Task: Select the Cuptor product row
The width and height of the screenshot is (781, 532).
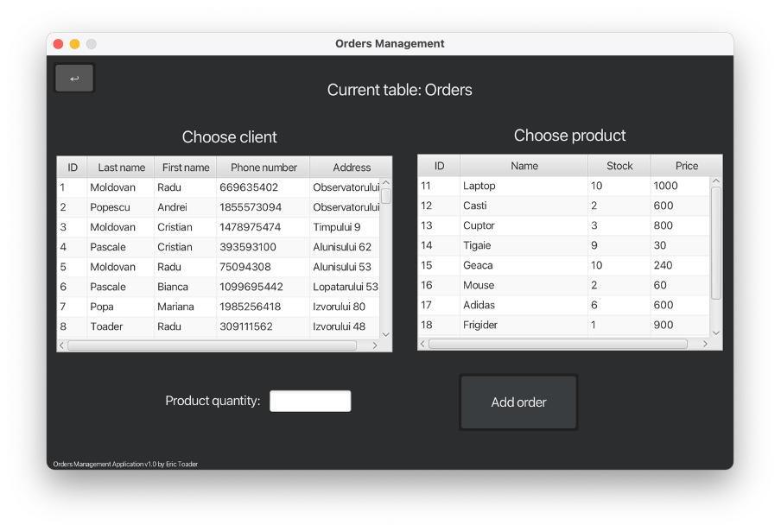Action: point(564,225)
